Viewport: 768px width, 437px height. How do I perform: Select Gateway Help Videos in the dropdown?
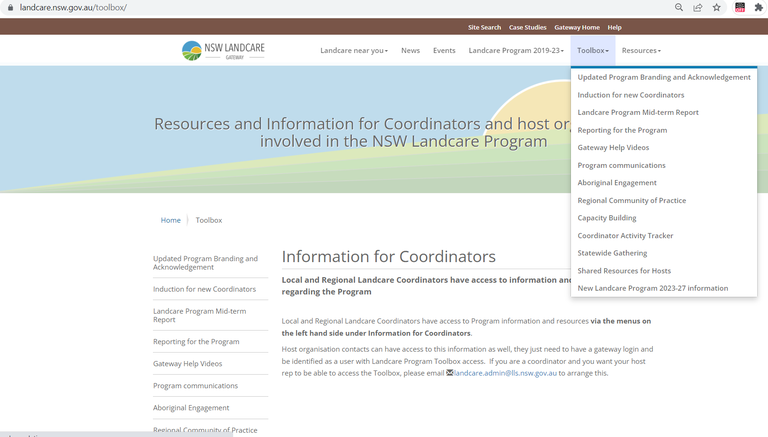point(613,147)
